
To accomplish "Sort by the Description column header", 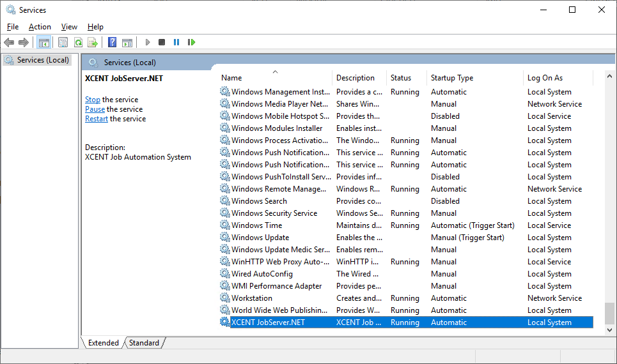I will pyautogui.click(x=359, y=78).
